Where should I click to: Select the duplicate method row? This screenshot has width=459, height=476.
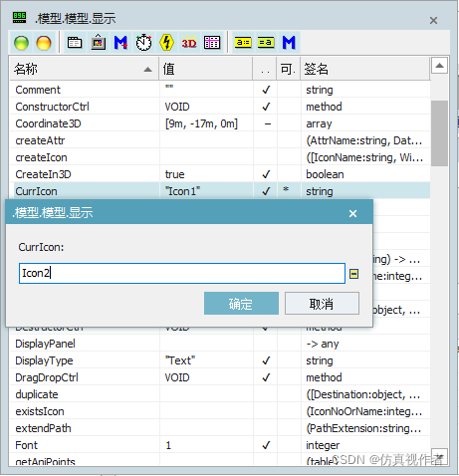click(x=220, y=394)
